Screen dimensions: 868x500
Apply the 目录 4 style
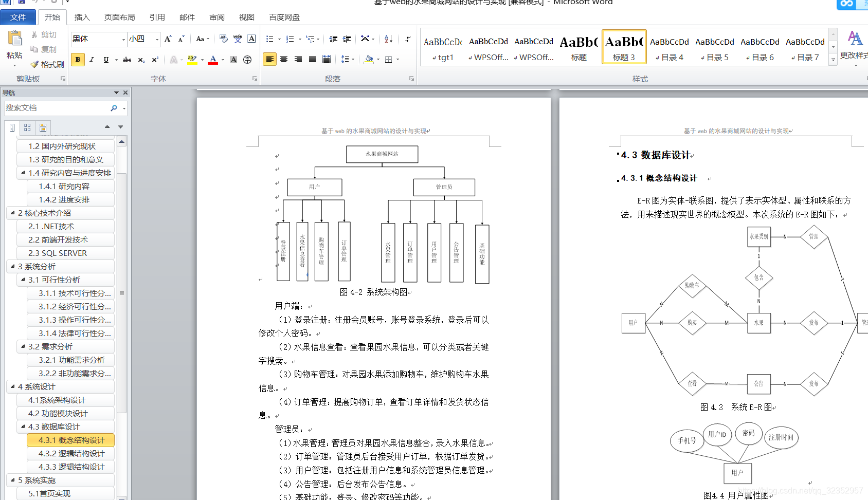pyautogui.click(x=670, y=47)
